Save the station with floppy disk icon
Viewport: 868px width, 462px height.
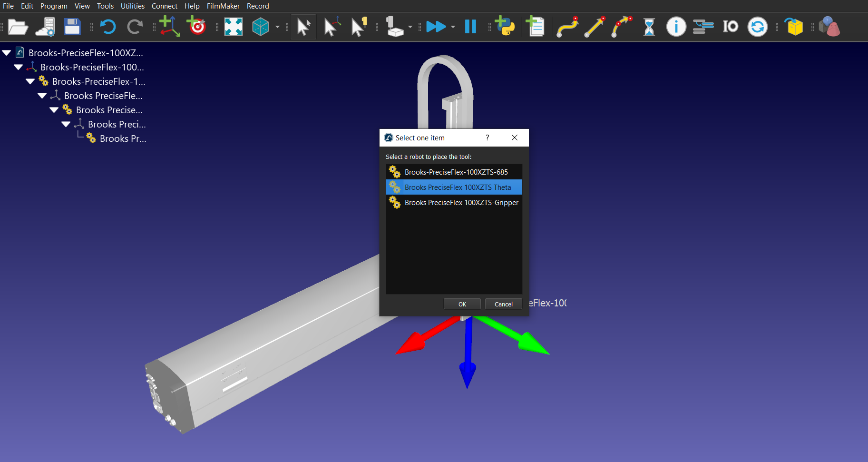[72, 27]
